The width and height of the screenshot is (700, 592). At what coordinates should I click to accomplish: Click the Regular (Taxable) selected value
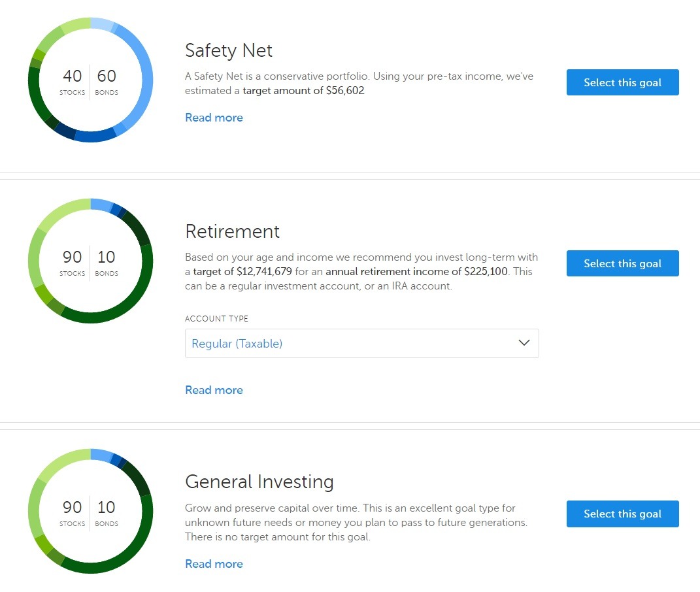tap(237, 343)
